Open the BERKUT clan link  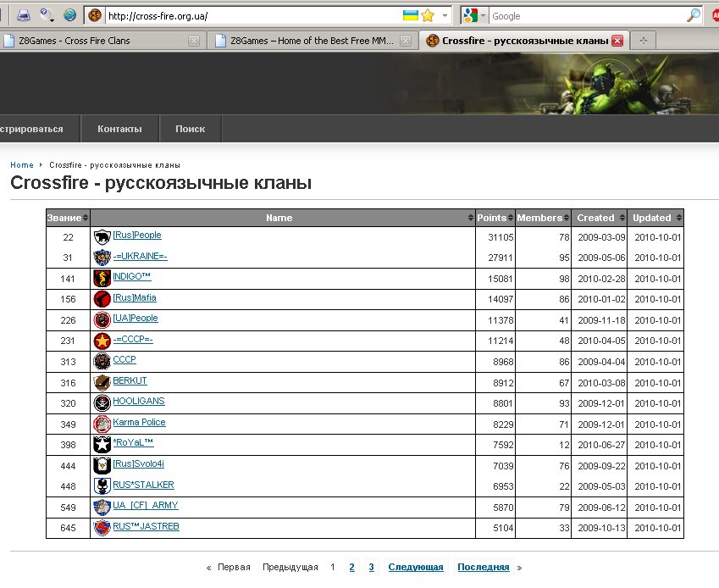130,380
